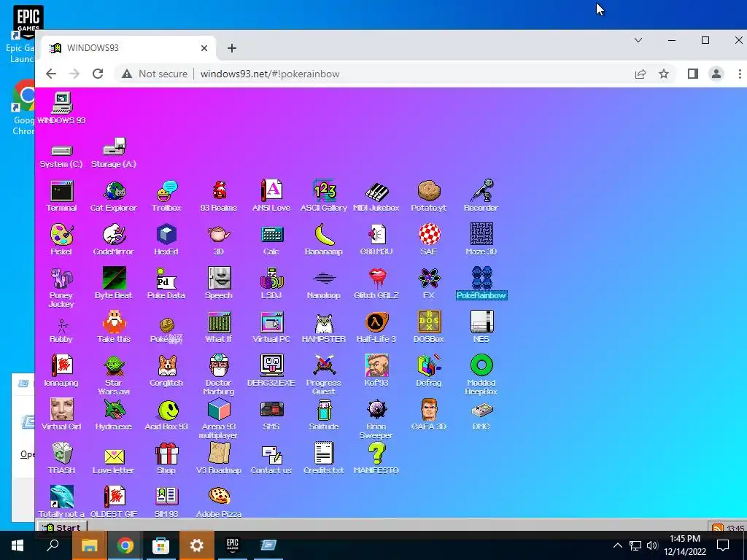The image size is (747, 560).
Task: Open the Recorder microphone icon
Action: (x=481, y=192)
